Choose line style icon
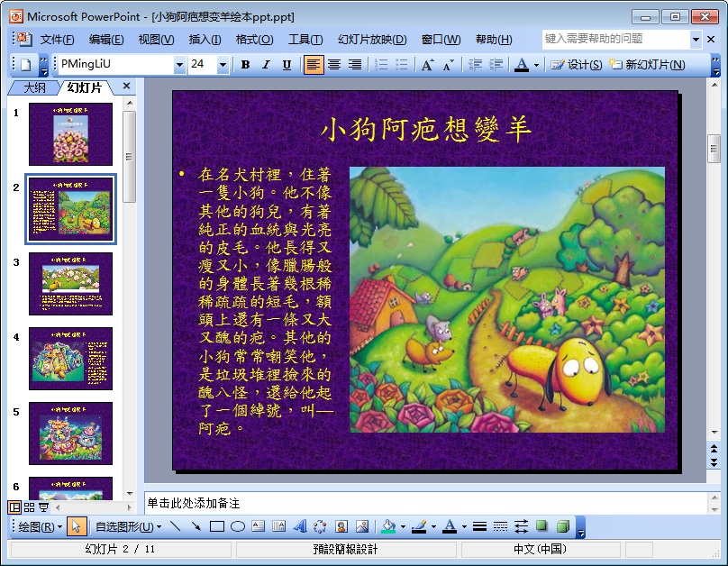 pos(479,526)
